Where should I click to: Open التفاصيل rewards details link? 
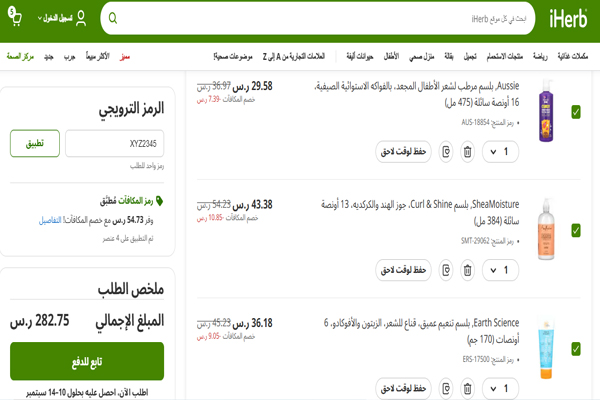50,220
